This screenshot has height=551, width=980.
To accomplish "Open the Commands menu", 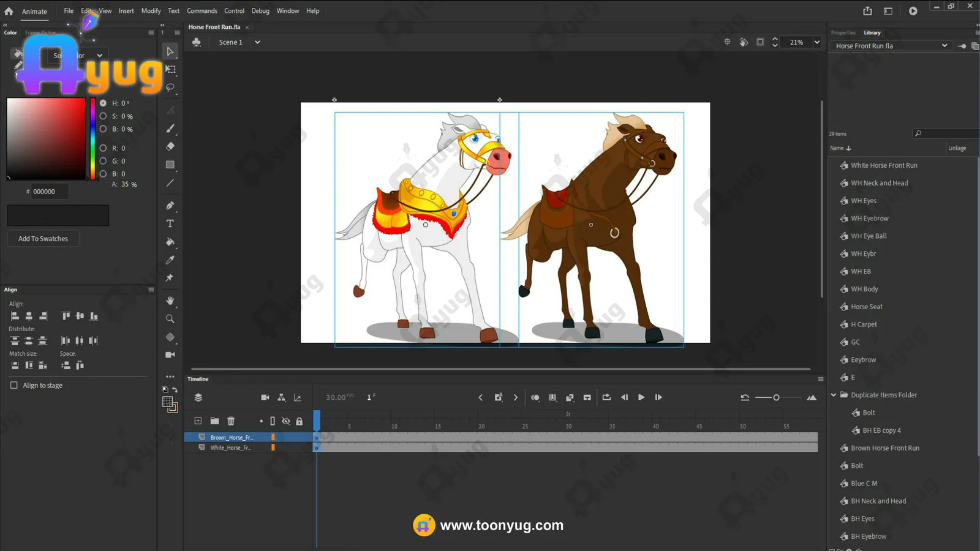I will coord(202,11).
